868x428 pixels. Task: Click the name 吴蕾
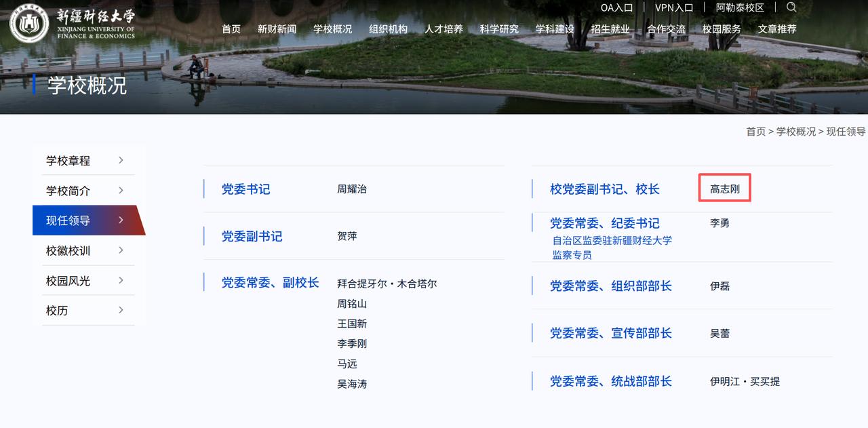720,334
